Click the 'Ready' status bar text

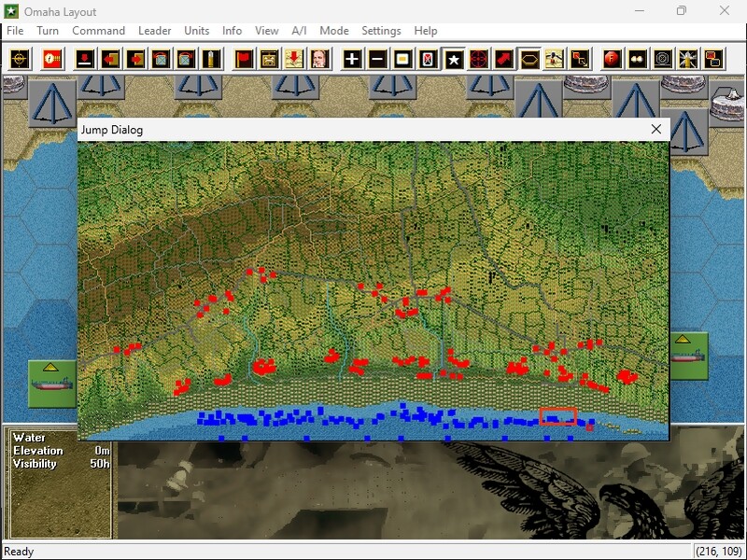[19, 552]
